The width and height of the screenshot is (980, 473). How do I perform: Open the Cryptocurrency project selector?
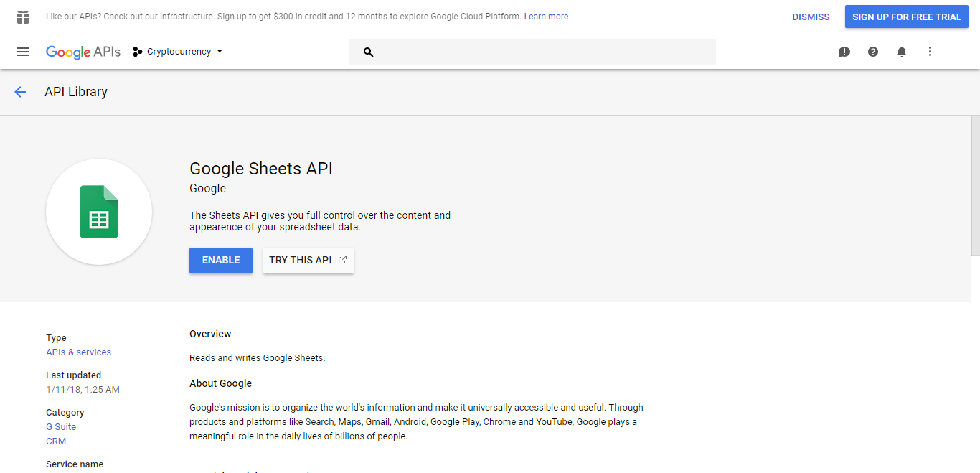coord(177,51)
